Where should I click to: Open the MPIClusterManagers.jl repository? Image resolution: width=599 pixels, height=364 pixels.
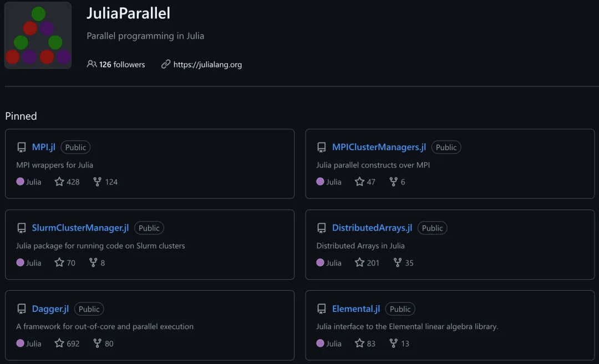coord(379,147)
